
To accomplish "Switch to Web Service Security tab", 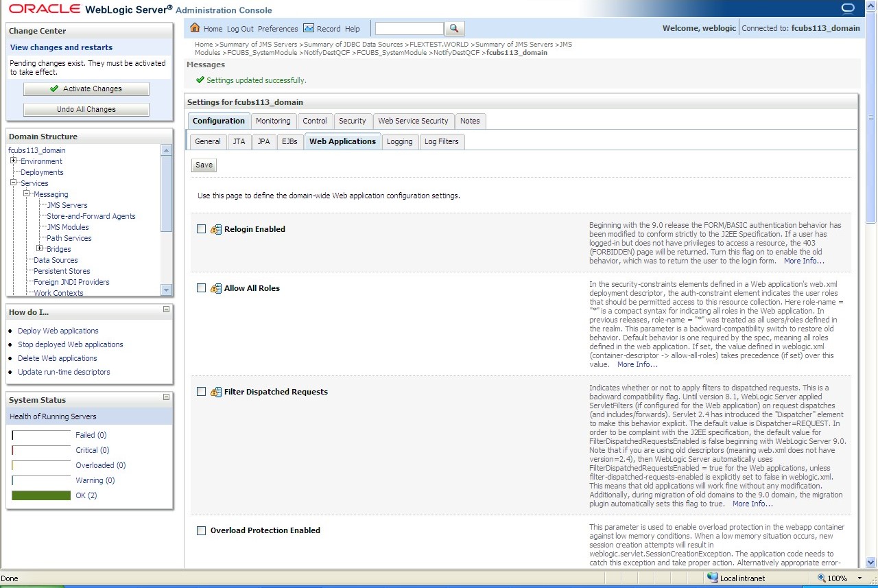I will [413, 121].
